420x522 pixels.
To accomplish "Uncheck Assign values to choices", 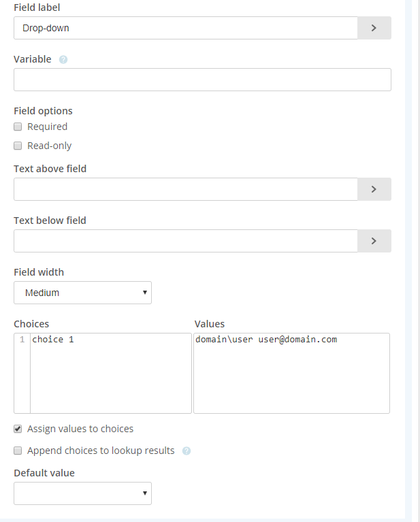I will pos(18,429).
